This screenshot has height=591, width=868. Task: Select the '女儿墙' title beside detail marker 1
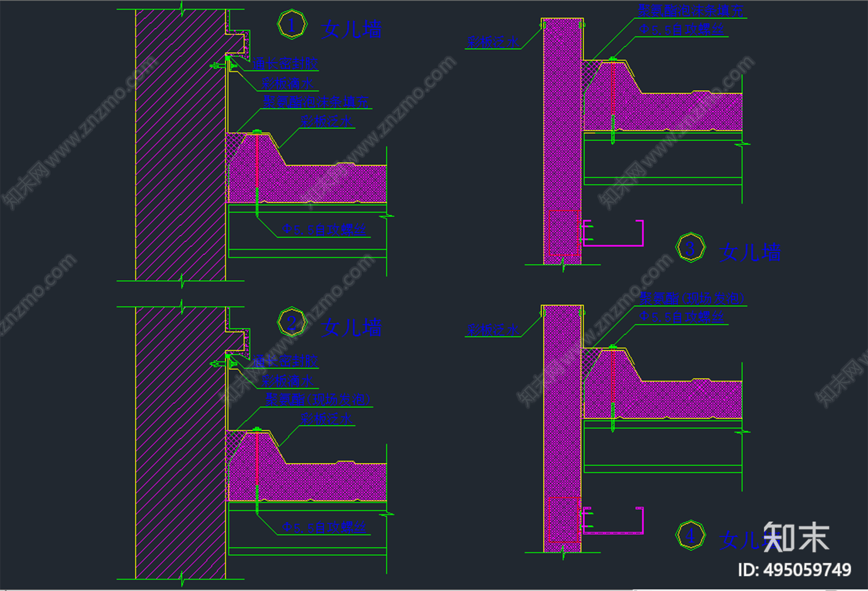click(x=351, y=29)
